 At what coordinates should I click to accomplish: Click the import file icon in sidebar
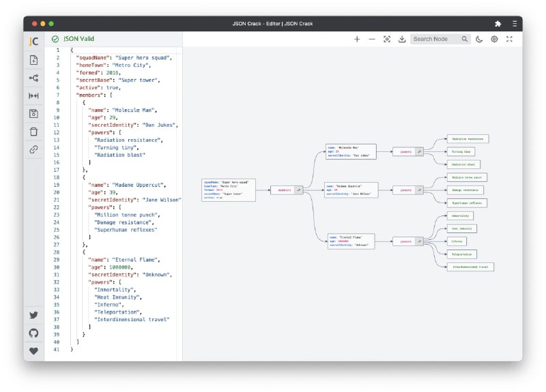(x=33, y=60)
